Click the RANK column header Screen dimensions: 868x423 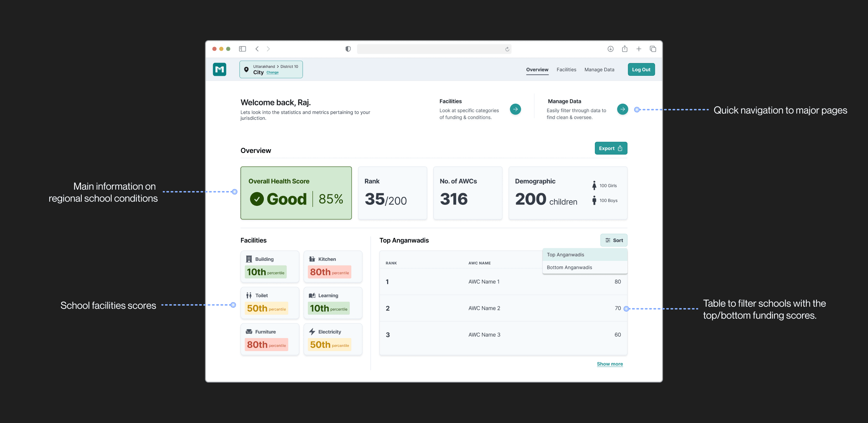[x=391, y=263]
